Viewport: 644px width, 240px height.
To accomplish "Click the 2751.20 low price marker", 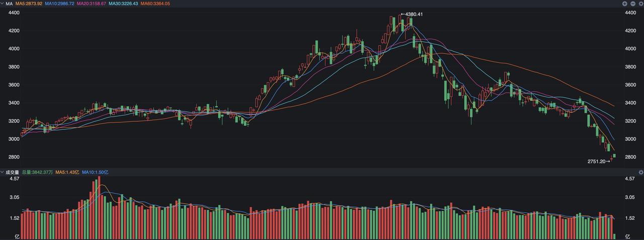I will [599, 162].
